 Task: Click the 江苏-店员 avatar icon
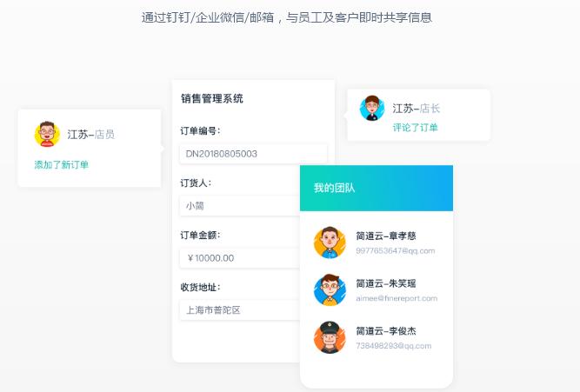click(47, 134)
